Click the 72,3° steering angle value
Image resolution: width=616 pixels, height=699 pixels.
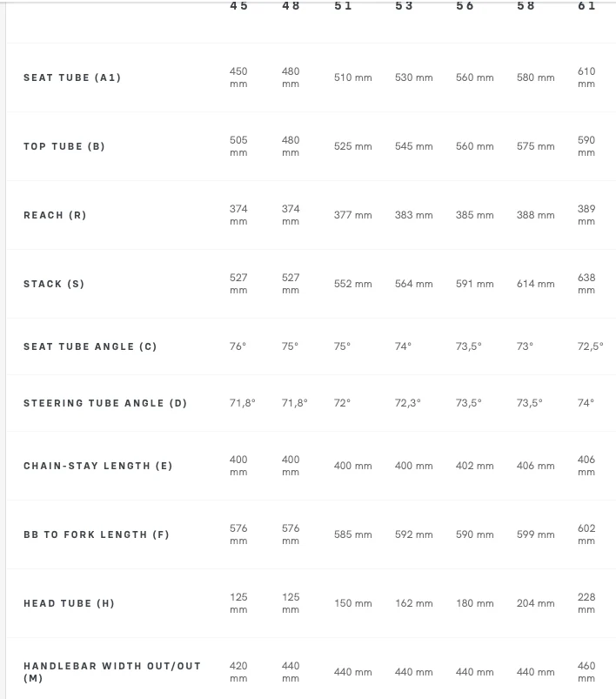tap(407, 403)
